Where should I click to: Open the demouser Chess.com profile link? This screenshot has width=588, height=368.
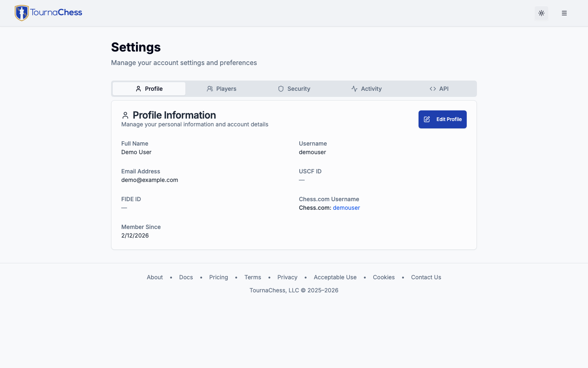(346, 208)
